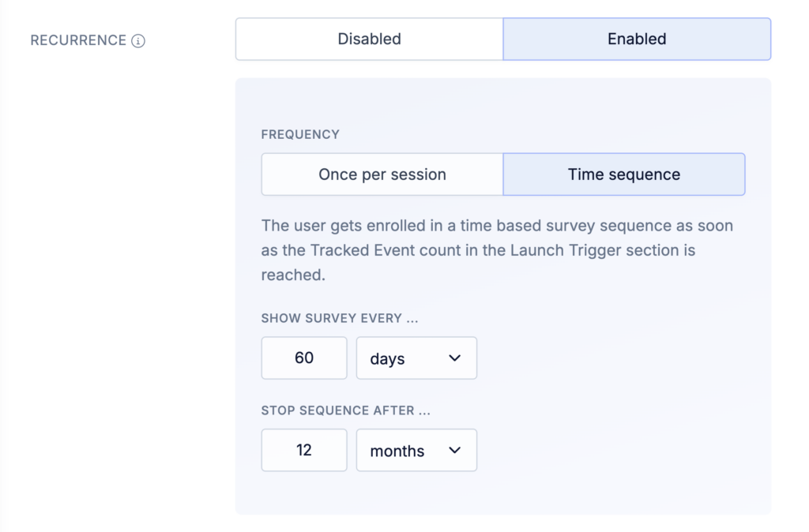This screenshot has width=809, height=532.
Task: Open the days interval unit dropdown
Action: click(416, 358)
